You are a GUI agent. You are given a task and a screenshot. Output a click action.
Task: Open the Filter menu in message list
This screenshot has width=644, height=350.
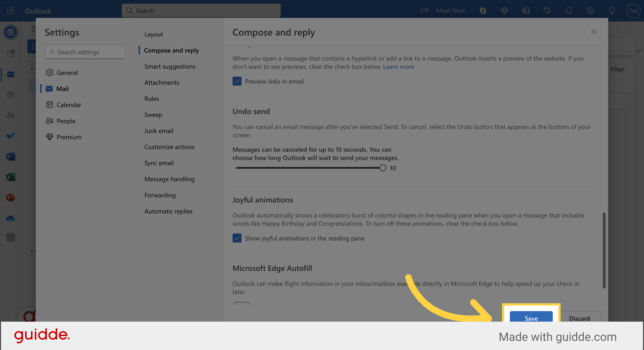617,69
